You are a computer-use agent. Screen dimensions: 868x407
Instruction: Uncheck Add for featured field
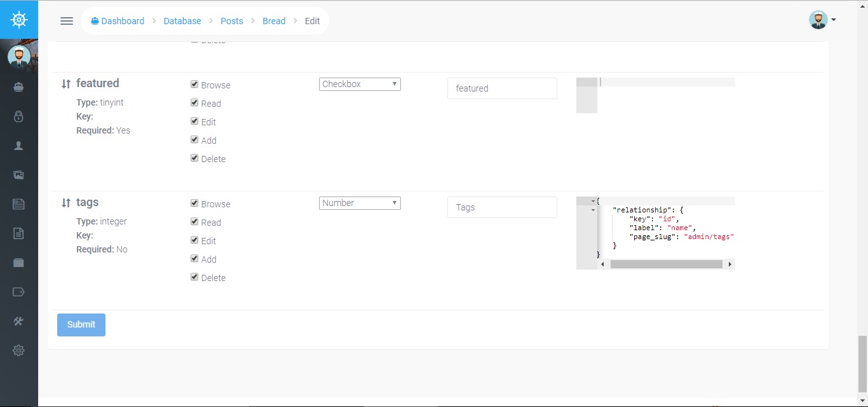coord(194,139)
